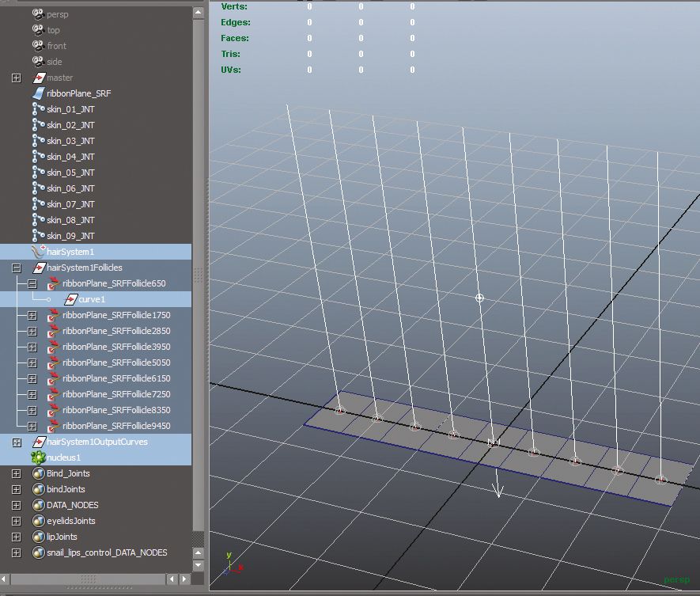Collapse the hairSystem1Follicles tree

point(17,267)
